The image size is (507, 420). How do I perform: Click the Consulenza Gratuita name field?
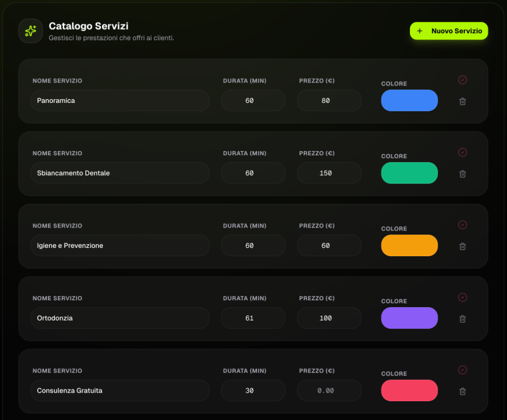click(120, 390)
